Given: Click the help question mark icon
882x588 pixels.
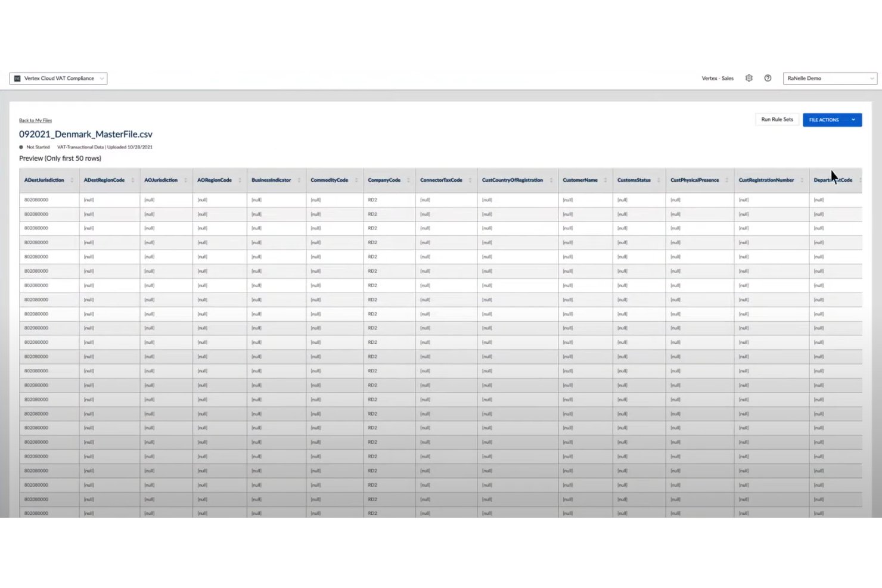Looking at the screenshot, I should pos(768,78).
